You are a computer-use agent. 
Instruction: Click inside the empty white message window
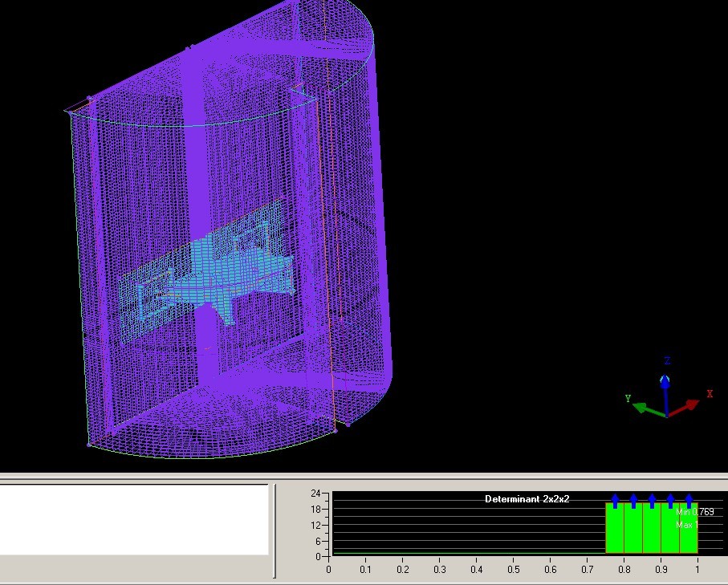[x=133, y=518]
